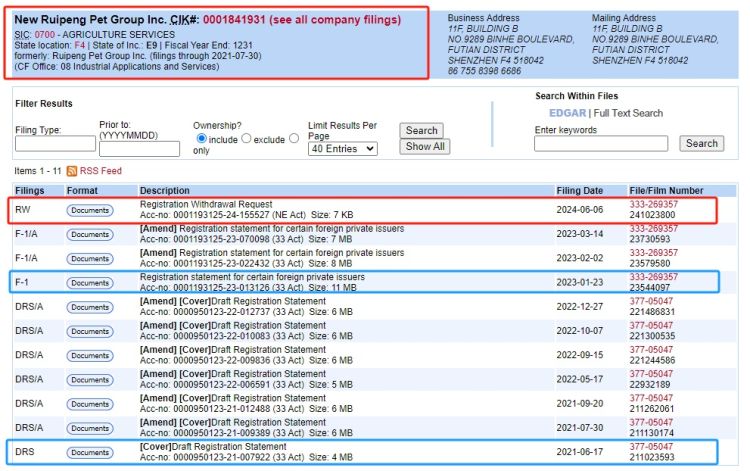Focus the Prior to date field
The image size is (750, 471).
click(x=140, y=149)
